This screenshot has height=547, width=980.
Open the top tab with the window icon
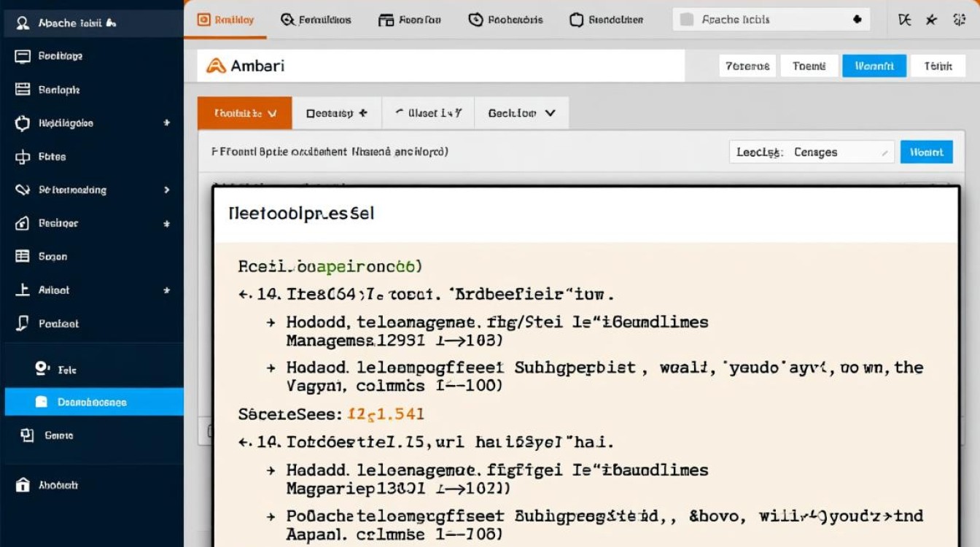click(x=410, y=20)
